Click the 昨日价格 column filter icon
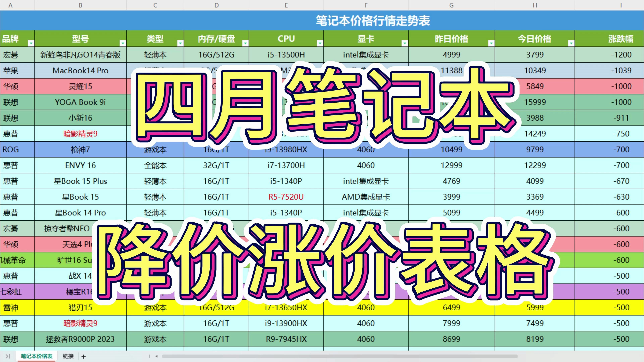The image size is (644, 362). (490, 43)
